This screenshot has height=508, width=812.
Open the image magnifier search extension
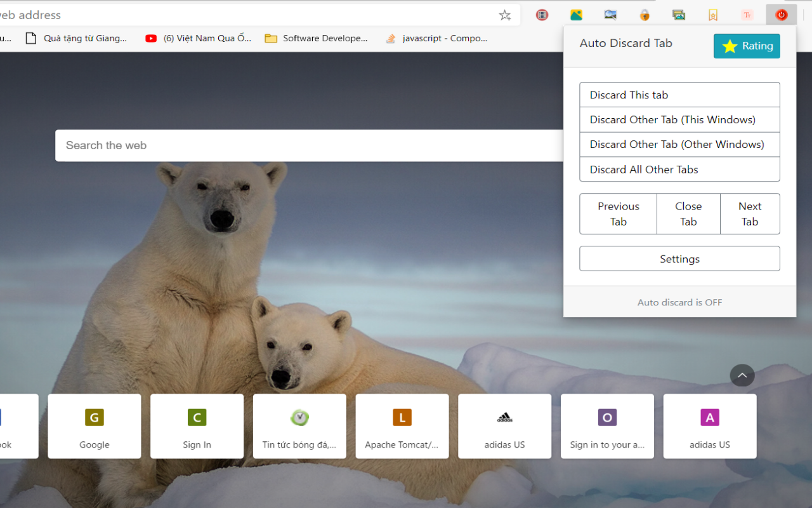(610, 15)
